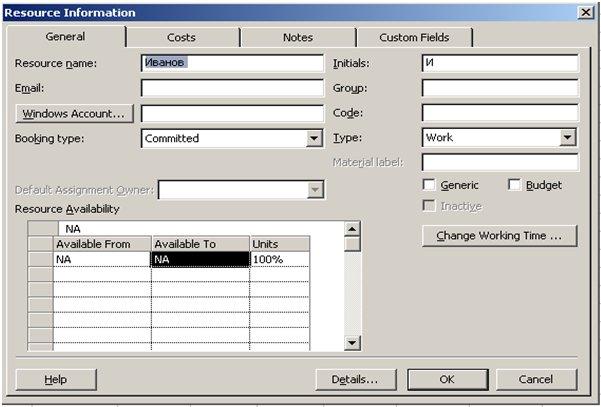Click availability table scroll down arrow

point(352,343)
